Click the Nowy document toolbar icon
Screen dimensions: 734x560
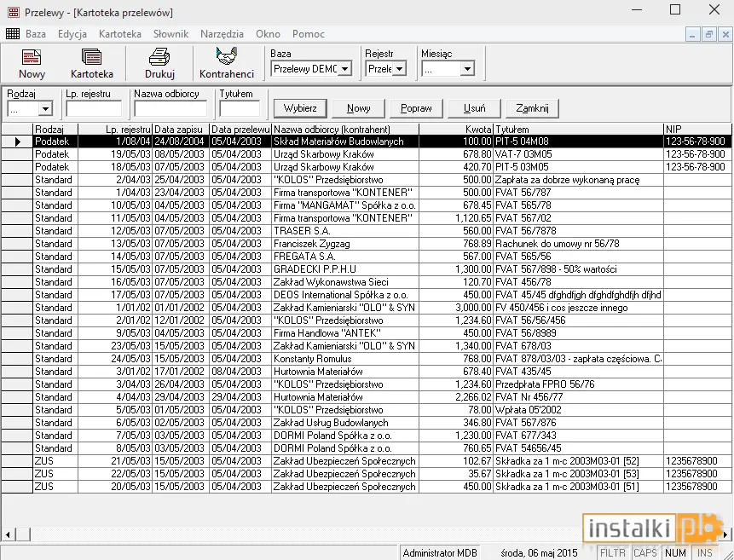32,57
